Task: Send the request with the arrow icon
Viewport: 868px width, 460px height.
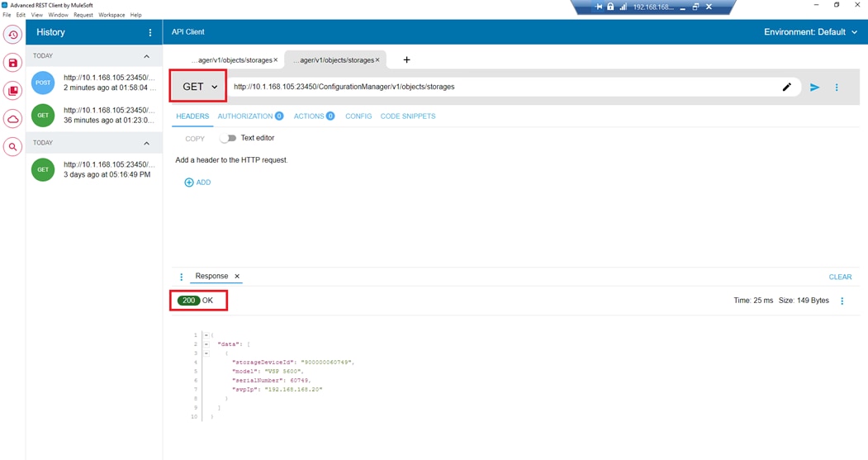Action: [x=814, y=87]
